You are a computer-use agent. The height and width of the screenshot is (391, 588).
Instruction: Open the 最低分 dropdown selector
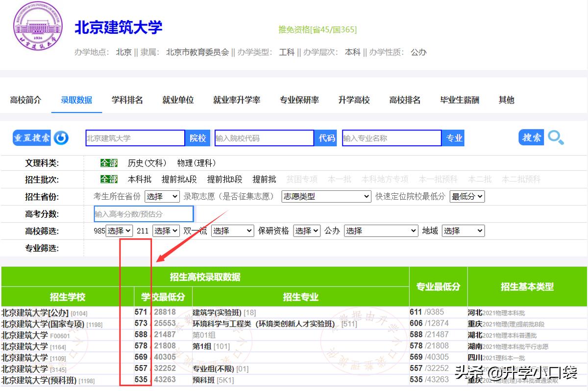click(466, 196)
